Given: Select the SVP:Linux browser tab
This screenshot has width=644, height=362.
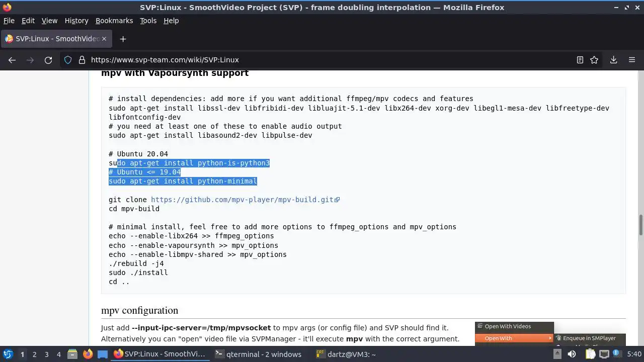Looking at the screenshot, I should pyautogui.click(x=56, y=39).
